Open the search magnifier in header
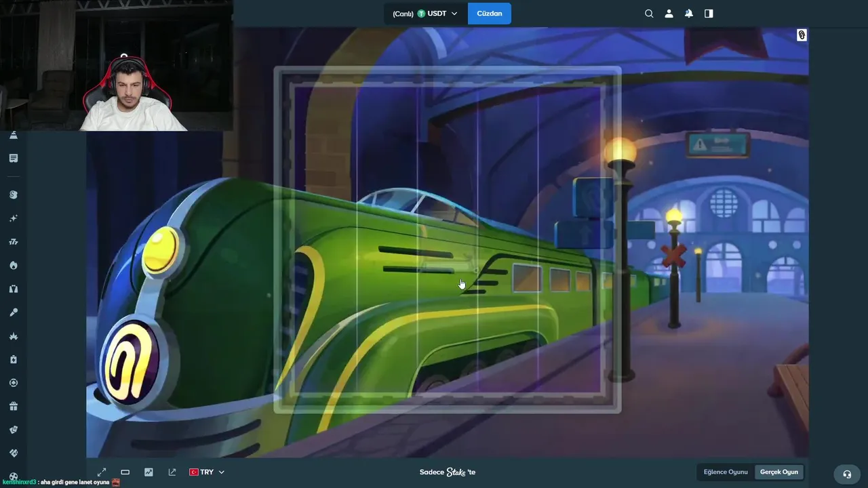Image resolution: width=868 pixels, height=488 pixels. pos(649,14)
